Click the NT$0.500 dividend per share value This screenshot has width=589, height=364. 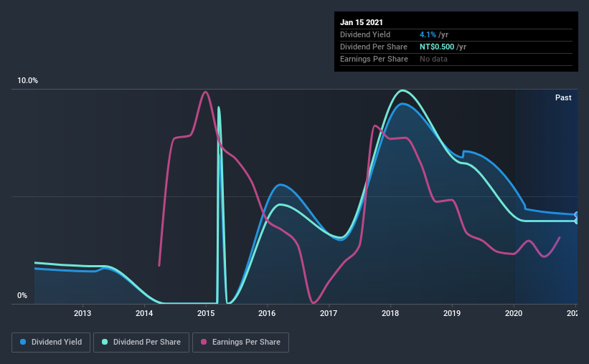(437, 47)
